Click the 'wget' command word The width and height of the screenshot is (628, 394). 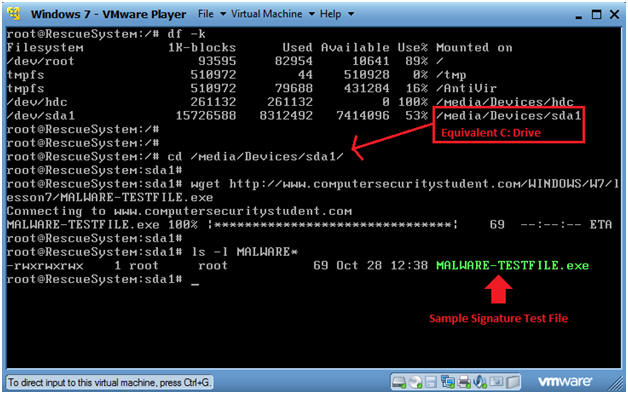point(205,184)
